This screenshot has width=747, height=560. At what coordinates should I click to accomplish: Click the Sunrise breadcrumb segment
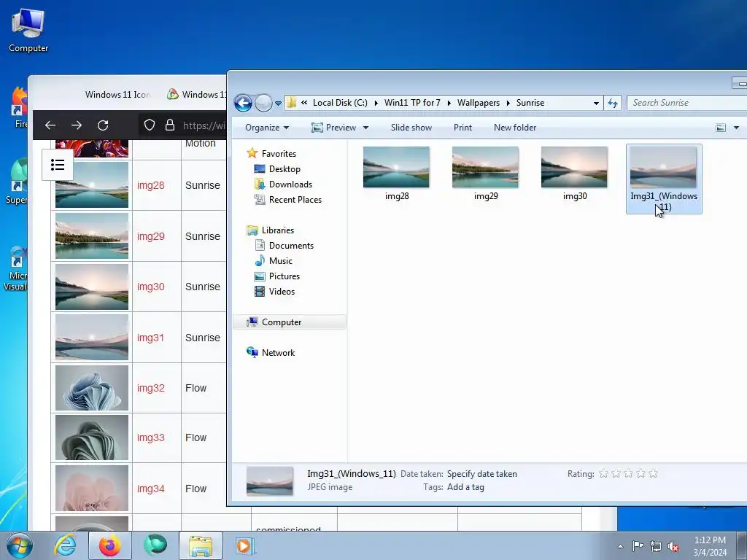[530, 103]
